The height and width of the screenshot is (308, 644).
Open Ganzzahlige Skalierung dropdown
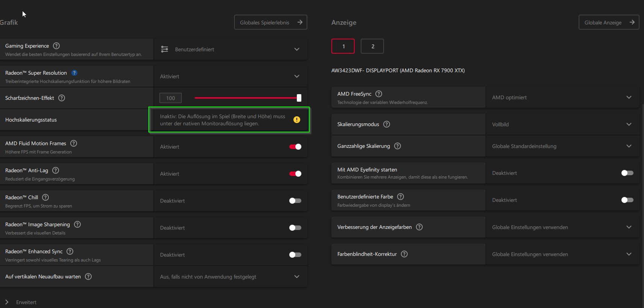(562, 146)
